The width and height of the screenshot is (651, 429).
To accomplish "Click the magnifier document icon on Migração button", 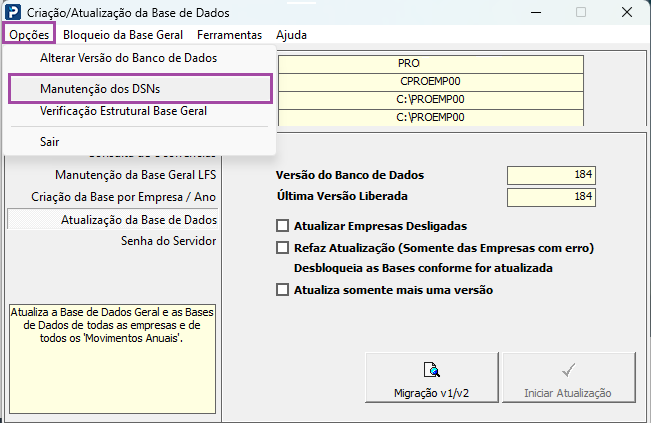I will [x=432, y=369].
